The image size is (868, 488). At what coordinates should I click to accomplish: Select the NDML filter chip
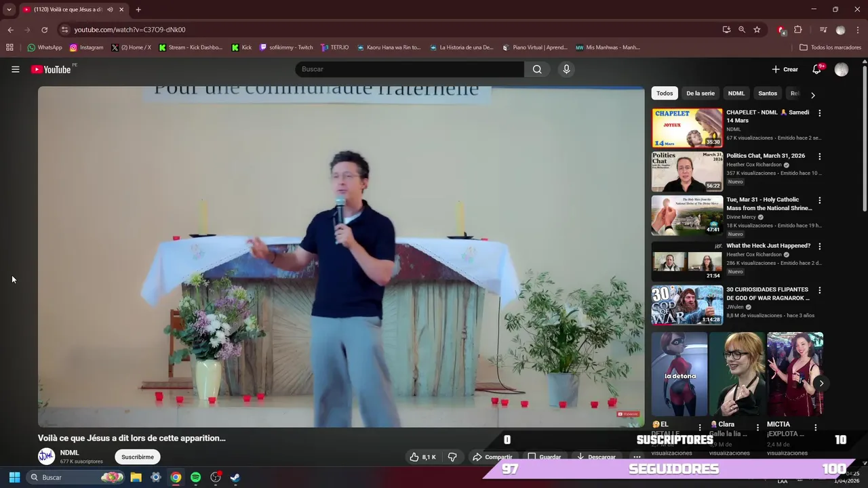point(736,94)
